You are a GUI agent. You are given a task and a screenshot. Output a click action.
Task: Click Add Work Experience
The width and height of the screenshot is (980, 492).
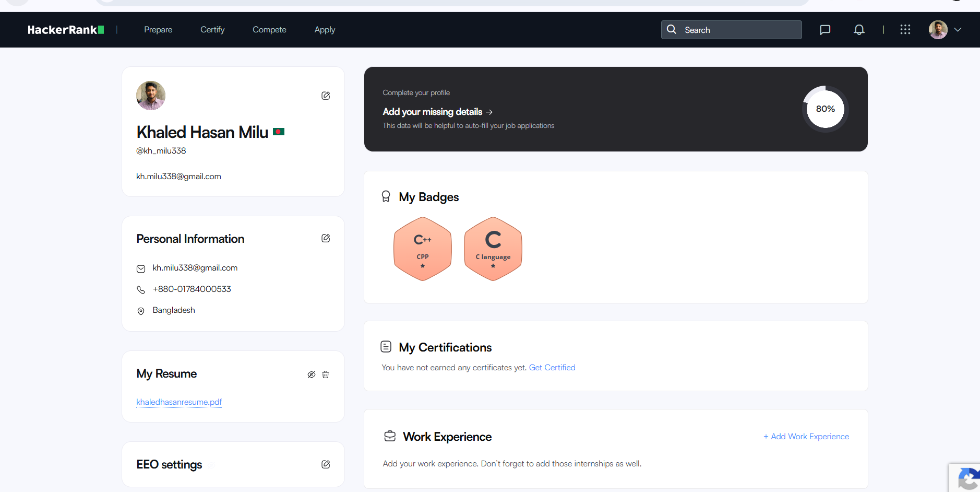(x=806, y=437)
